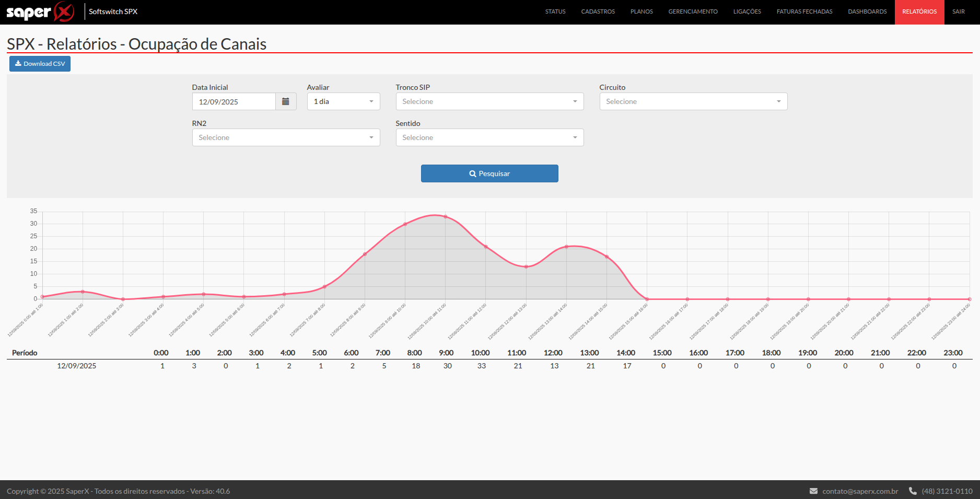Click the phone icon in footer
The height and width of the screenshot is (499, 980).
(x=913, y=491)
